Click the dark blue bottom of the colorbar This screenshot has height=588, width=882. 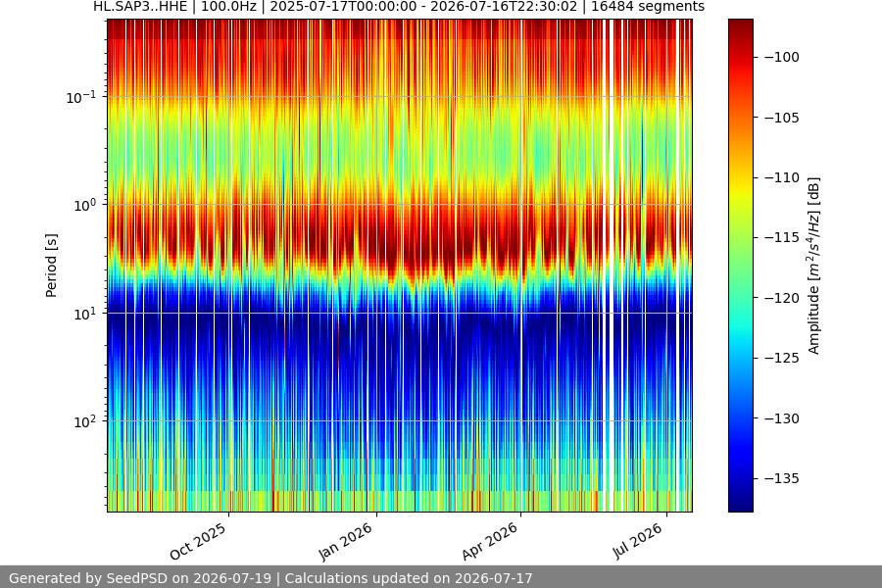740,505
